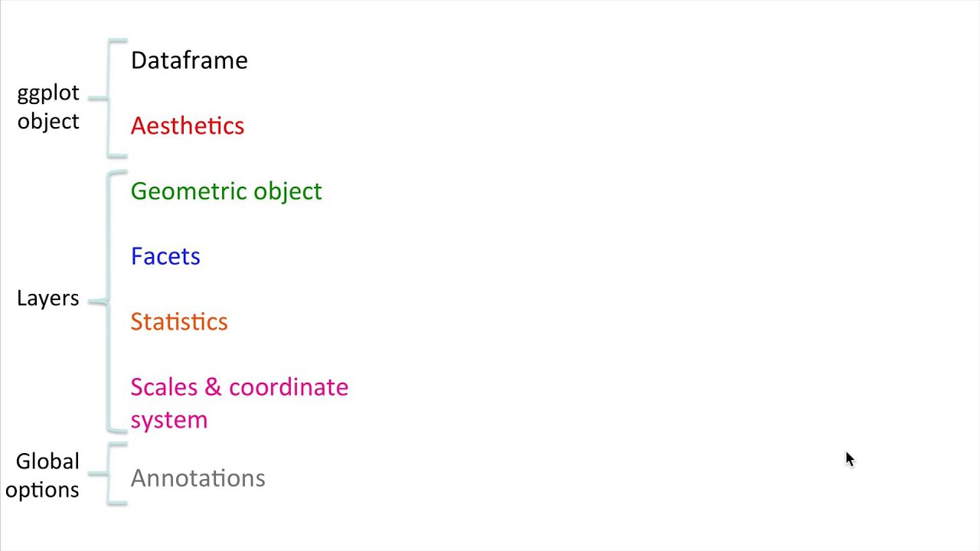Click the word "ggplot" on the left
This screenshot has width=980, height=551.
[47, 93]
